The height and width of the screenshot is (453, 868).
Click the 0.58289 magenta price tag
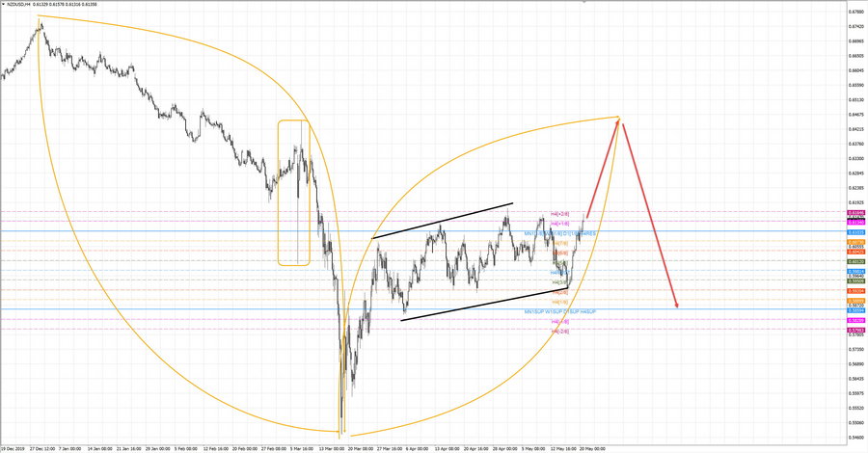(x=855, y=320)
